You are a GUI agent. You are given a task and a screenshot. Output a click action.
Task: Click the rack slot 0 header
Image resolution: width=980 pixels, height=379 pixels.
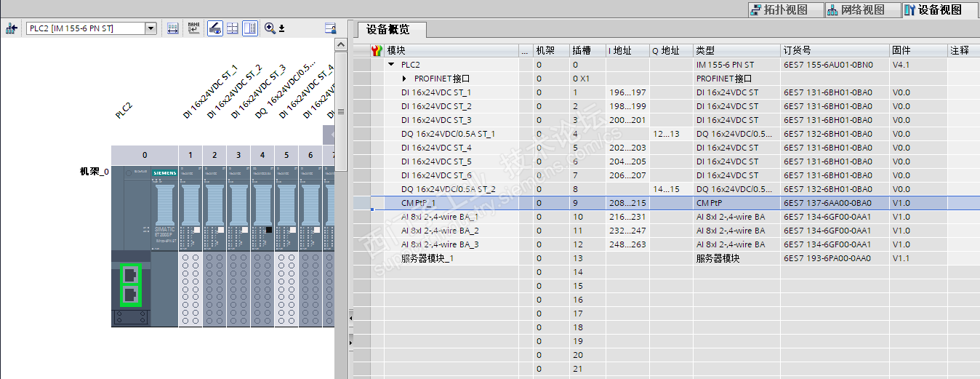tap(145, 155)
